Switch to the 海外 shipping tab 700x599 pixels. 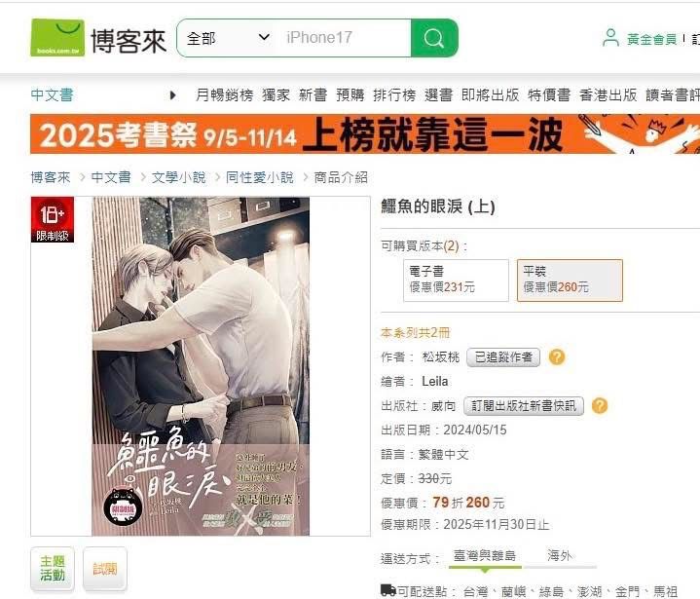tap(560, 556)
